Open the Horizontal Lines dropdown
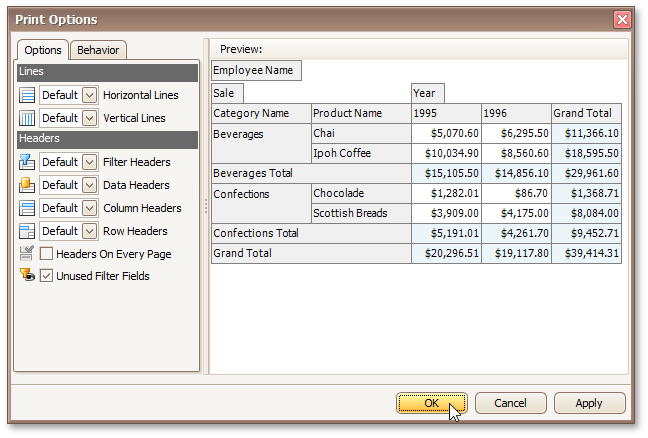Image resolution: width=648 pixels, height=438 pixels. 89,95
